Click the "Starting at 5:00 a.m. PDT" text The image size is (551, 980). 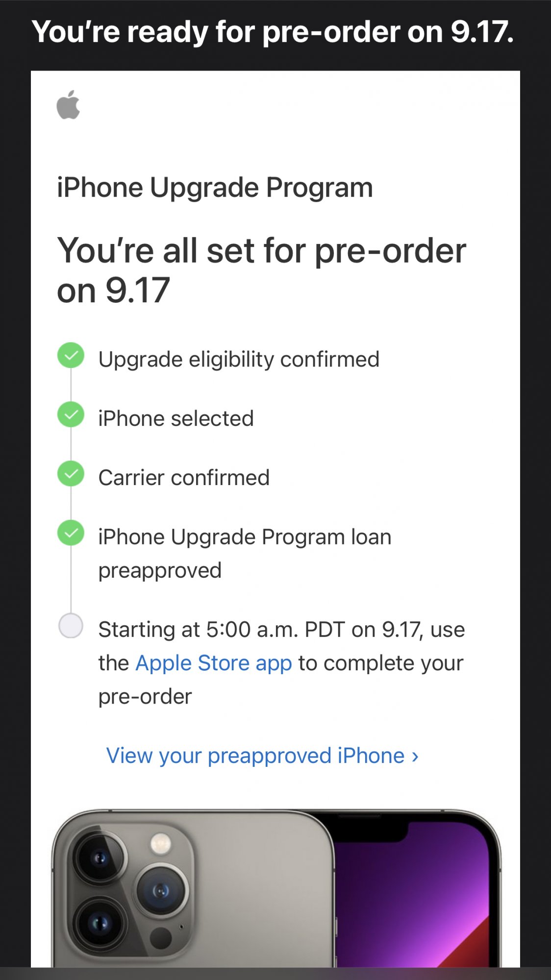[281, 630]
